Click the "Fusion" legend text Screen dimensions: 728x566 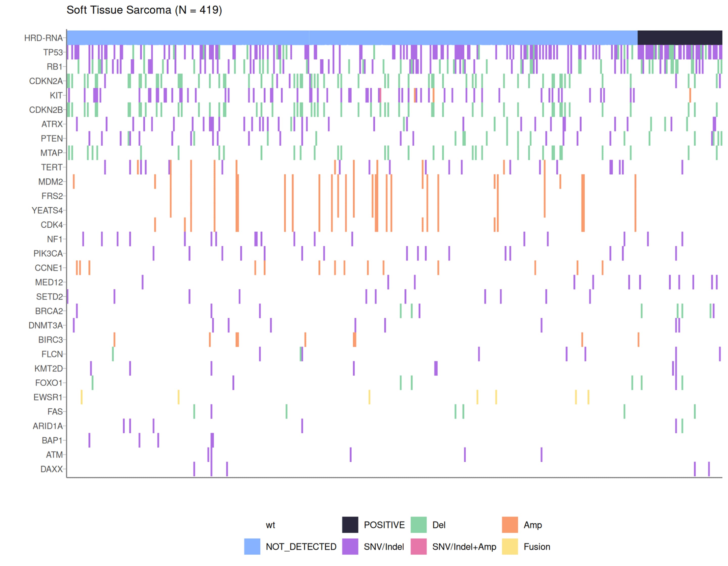click(x=537, y=547)
